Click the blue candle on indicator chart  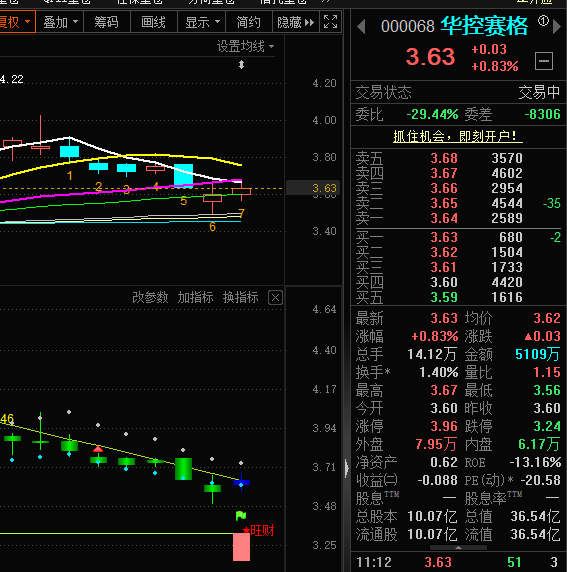click(241, 482)
